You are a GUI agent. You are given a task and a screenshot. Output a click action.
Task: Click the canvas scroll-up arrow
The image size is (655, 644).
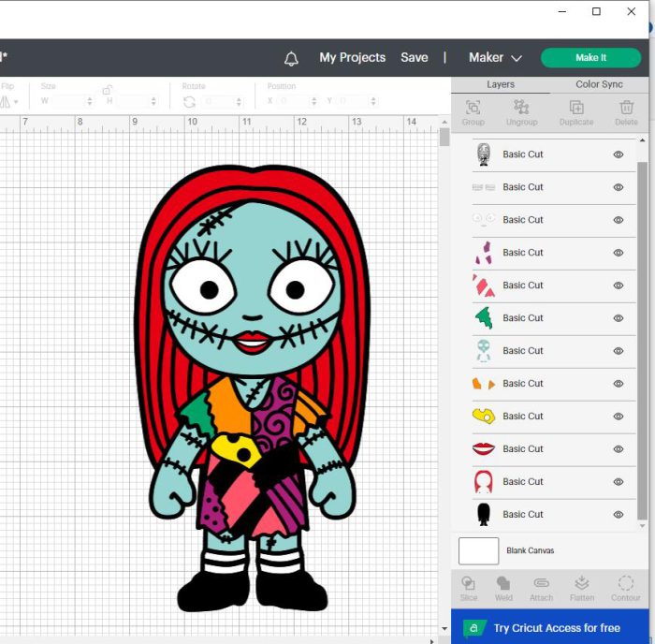click(444, 122)
